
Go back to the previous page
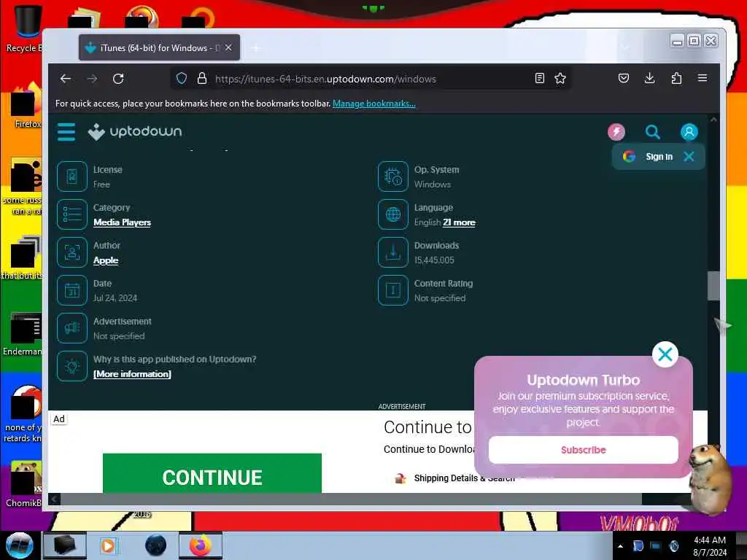click(65, 79)
